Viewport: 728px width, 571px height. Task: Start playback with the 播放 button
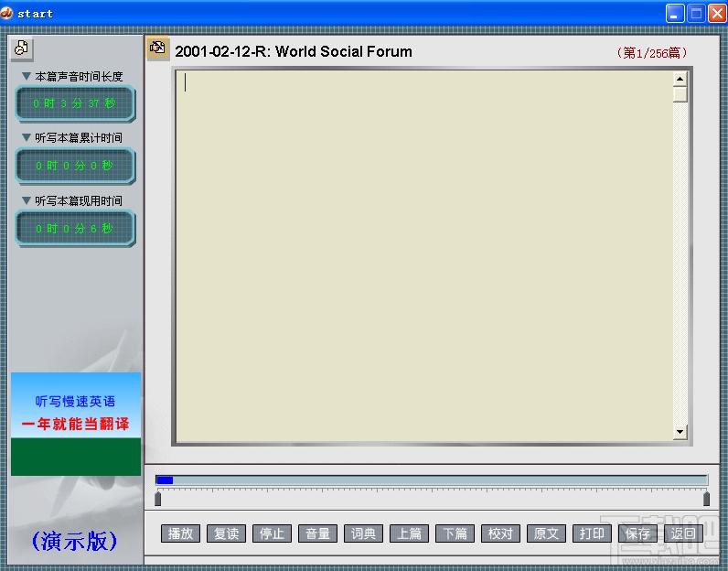pos(180,533)
